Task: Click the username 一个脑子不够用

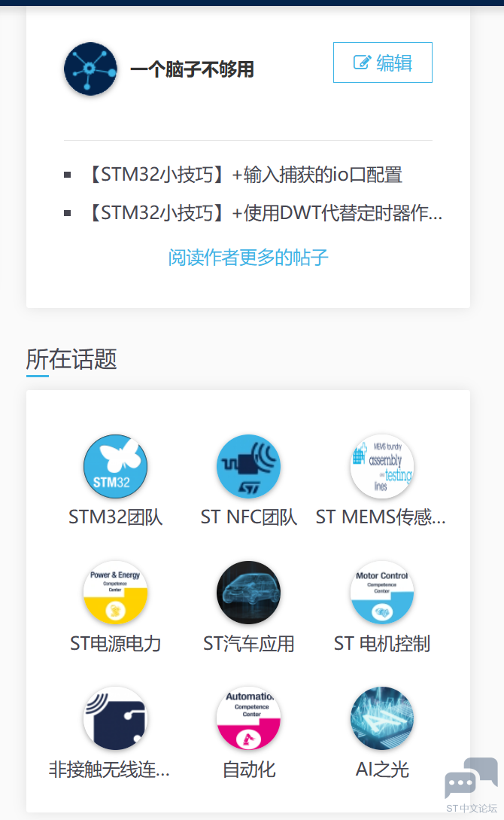Action: tap(192, 69)
